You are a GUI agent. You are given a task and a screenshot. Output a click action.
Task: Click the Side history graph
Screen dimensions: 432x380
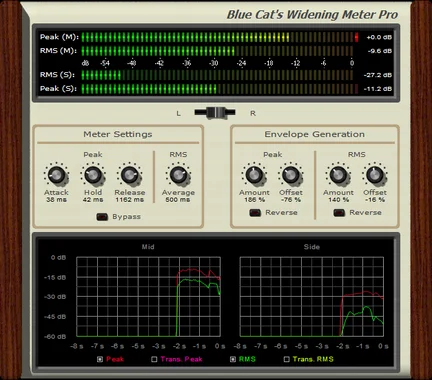click(312, 296)
